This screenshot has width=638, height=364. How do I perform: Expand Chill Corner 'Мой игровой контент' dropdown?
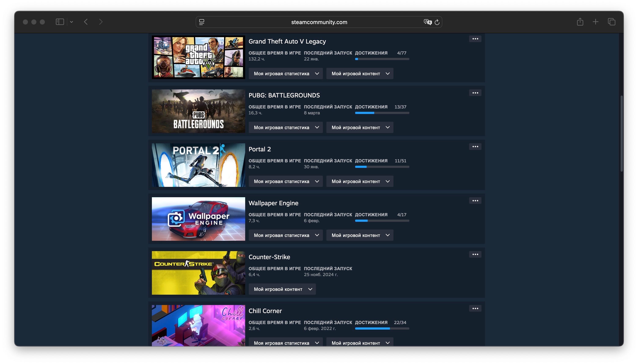[360, 342]
